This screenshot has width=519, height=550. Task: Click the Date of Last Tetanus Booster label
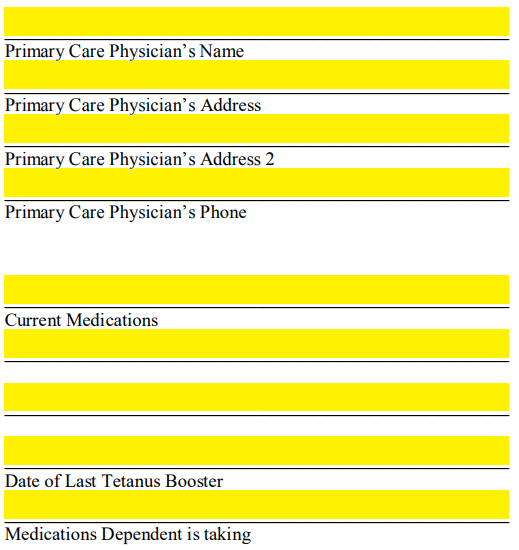[x=114, y=481]
